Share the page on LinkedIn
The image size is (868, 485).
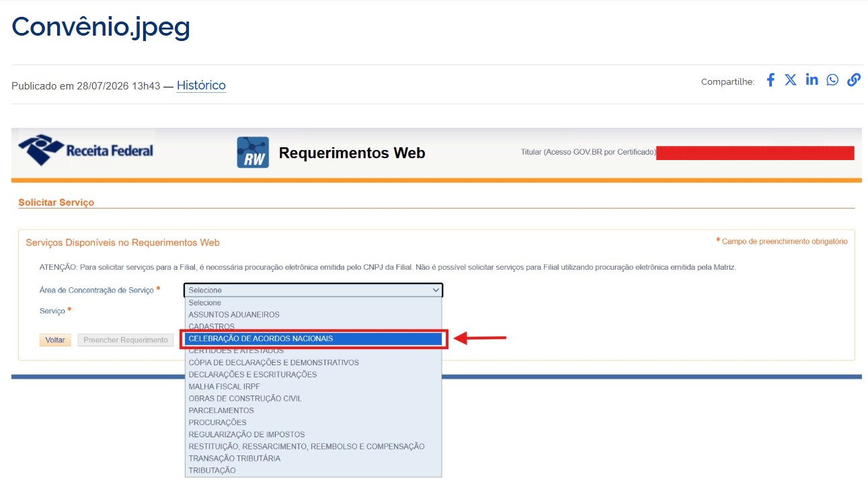click(812, 80)
